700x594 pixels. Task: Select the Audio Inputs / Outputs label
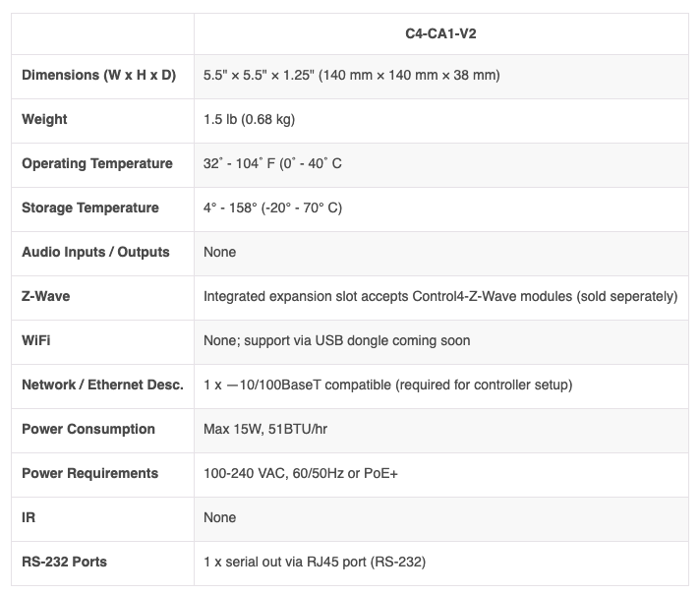(x=95, y=253)
